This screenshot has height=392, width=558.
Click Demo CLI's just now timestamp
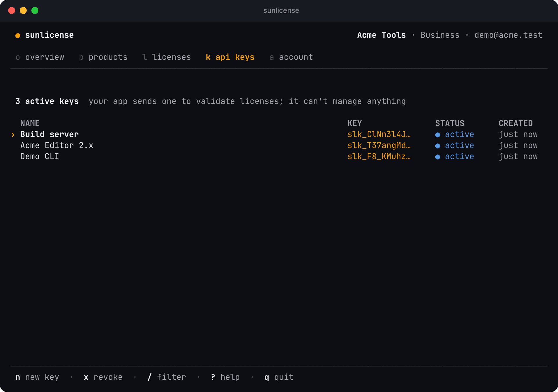coord(518,157)
